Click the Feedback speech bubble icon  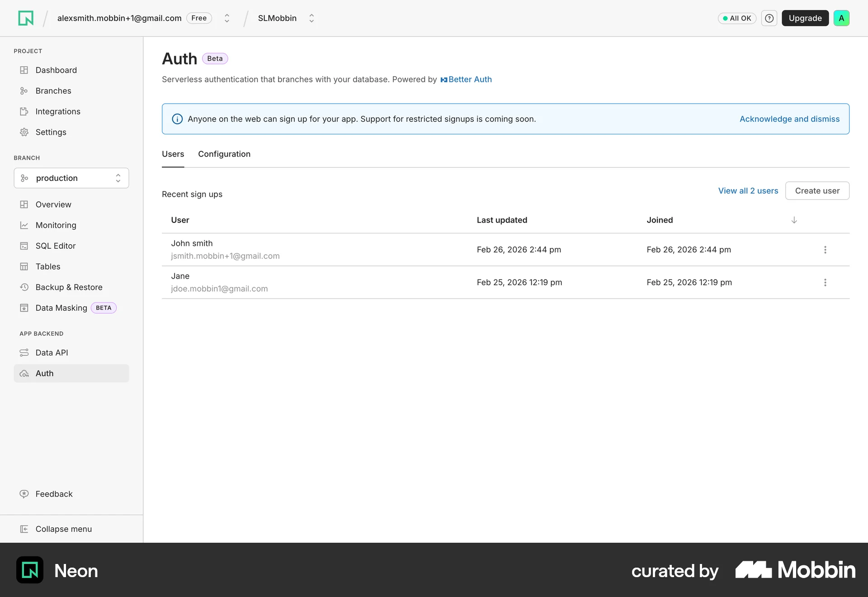[x=24, y=494]
